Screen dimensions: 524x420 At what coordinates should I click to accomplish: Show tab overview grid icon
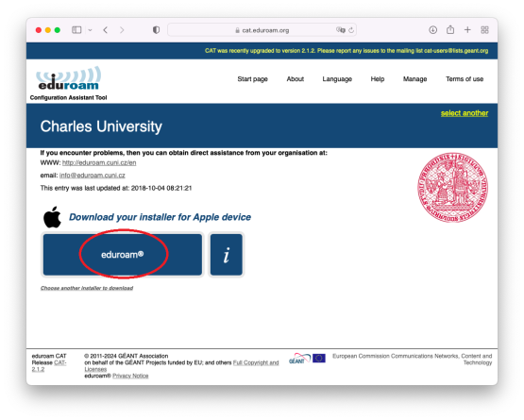484,30
